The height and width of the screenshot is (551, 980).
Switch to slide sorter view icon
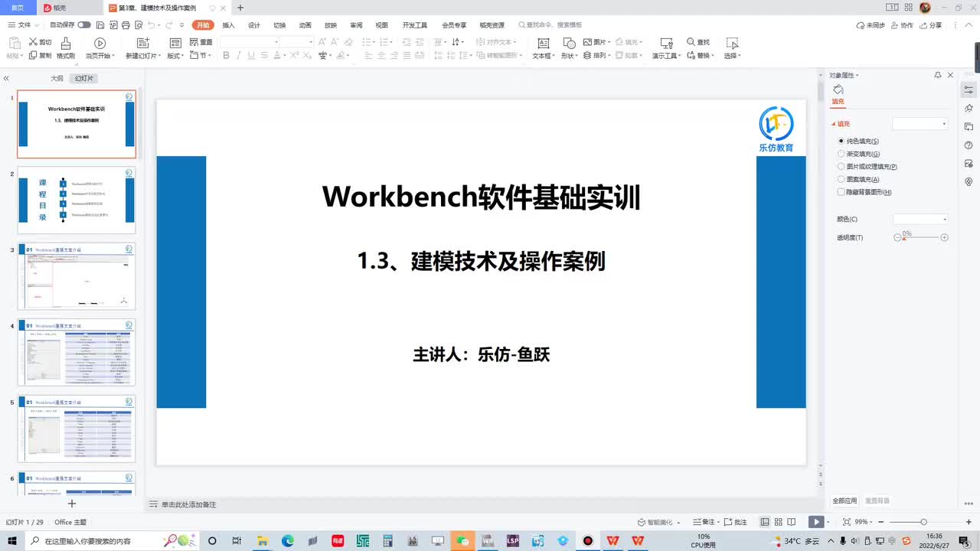tap(777, 522)
